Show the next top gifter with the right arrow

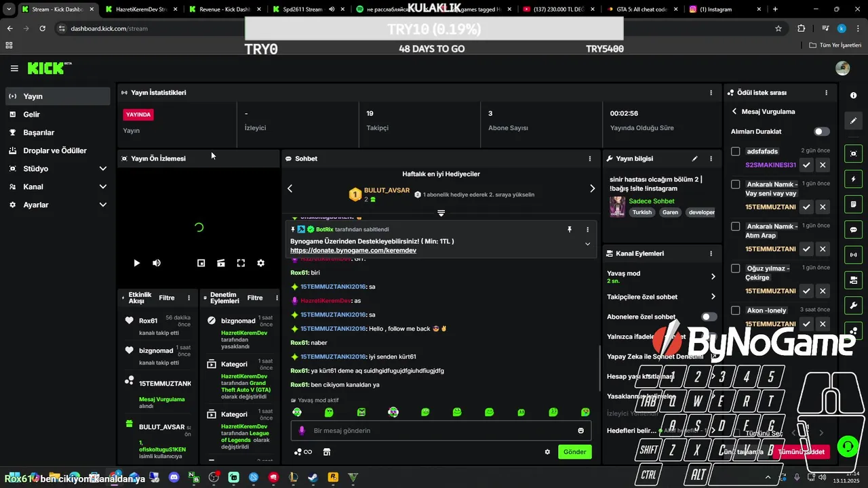click(592, 188)
